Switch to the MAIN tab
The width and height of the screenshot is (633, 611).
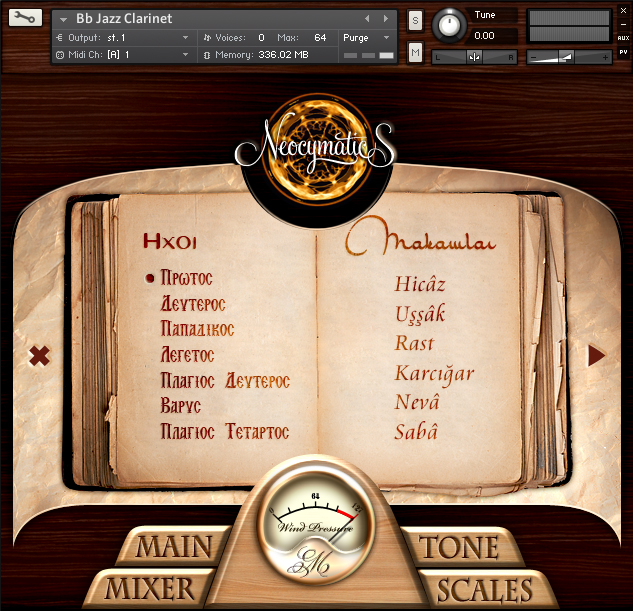174,546
